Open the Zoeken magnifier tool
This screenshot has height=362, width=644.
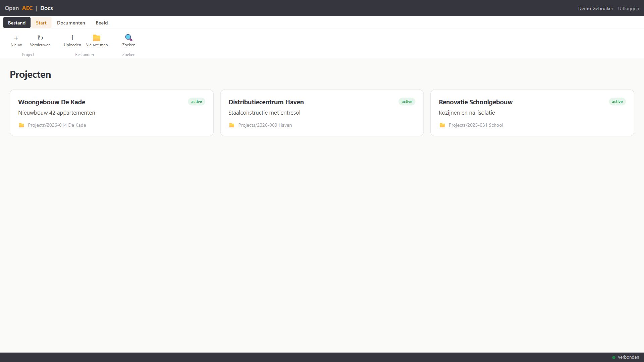(129, 38)
